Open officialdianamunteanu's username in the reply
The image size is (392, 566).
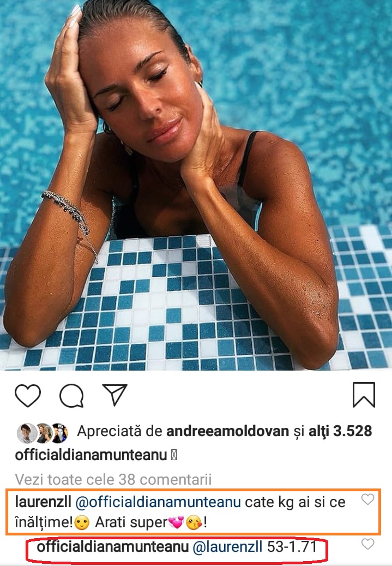[113, 546]
